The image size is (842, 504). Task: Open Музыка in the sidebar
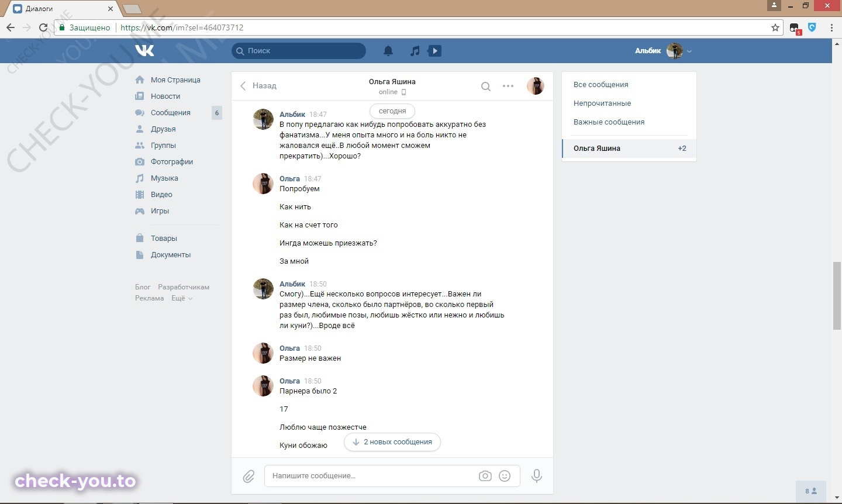pos(164,178)
